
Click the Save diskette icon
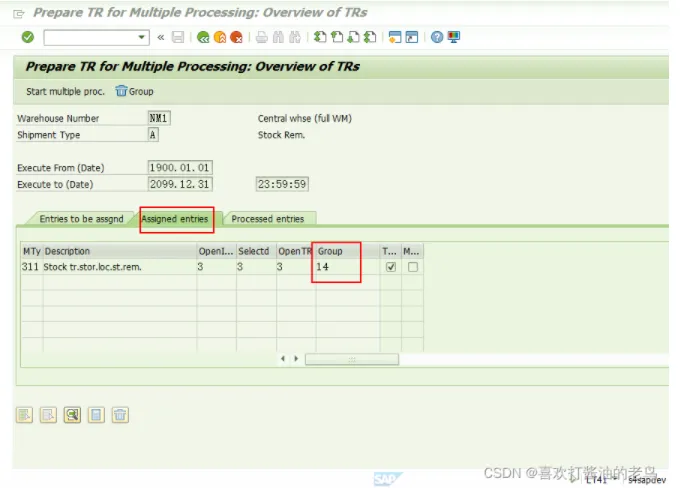click(x=178, y=37)
